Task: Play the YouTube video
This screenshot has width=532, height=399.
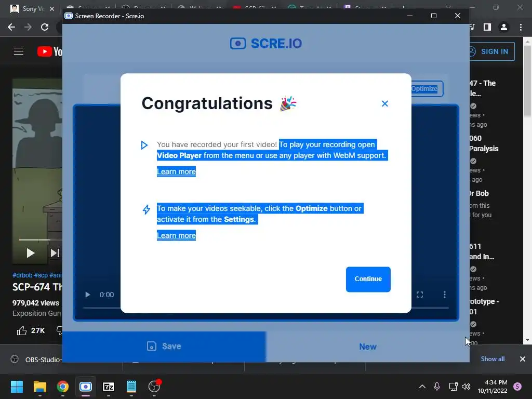Action: (x=31, y=253)
